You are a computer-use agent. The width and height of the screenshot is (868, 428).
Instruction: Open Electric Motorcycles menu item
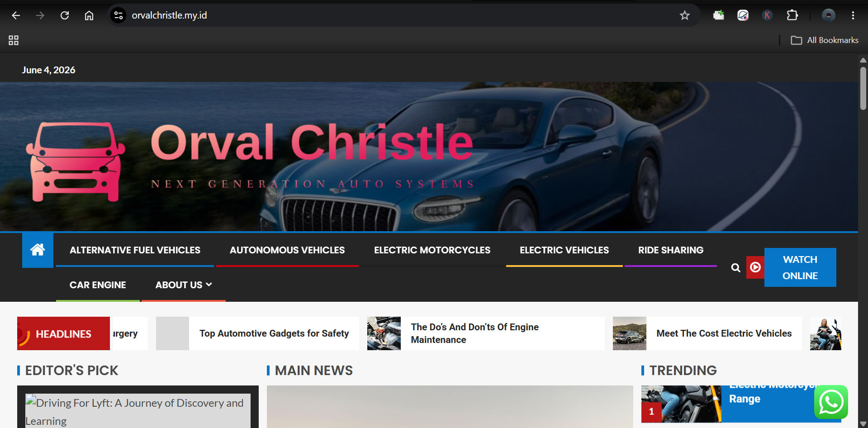[x=432, y=250]
